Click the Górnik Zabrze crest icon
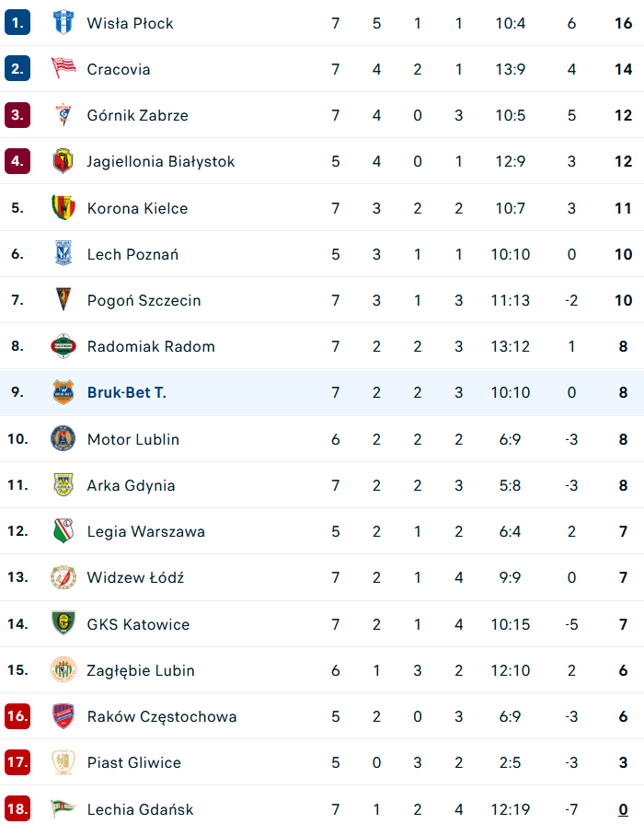 (63, 115)
